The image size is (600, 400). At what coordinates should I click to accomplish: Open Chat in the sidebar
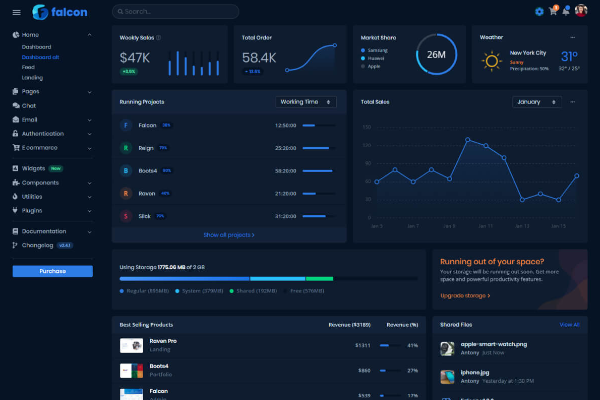29,105
